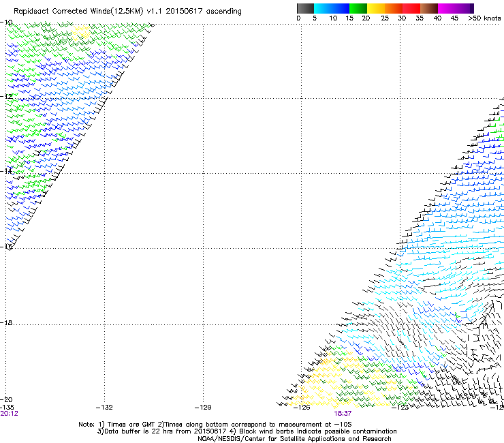
Task: Click the "Note: 1) Times are GMT" line
Action: 215,425
